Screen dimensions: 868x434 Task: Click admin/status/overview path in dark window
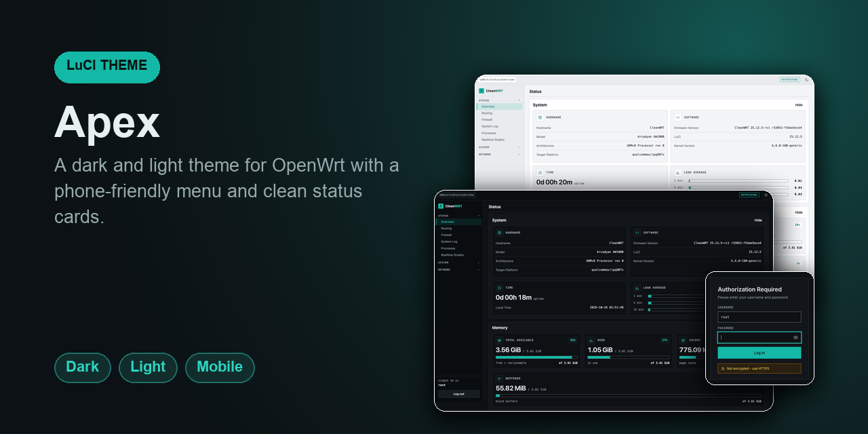(456, 195)
